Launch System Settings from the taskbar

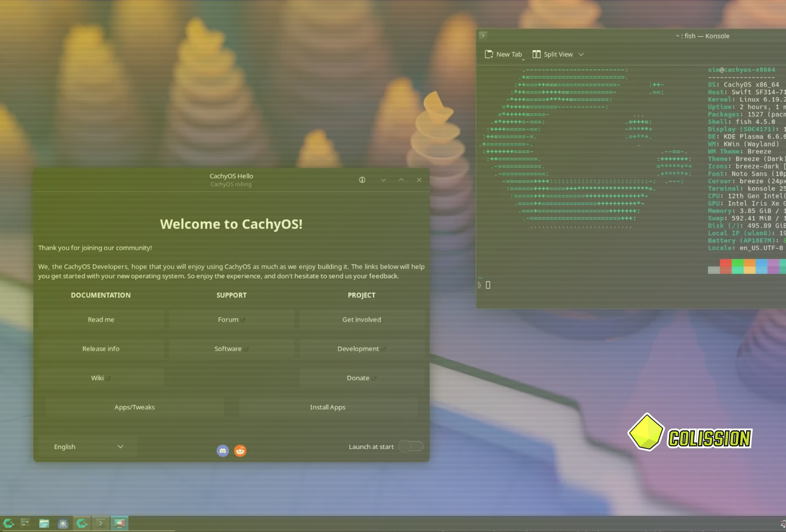pos(25,523)
